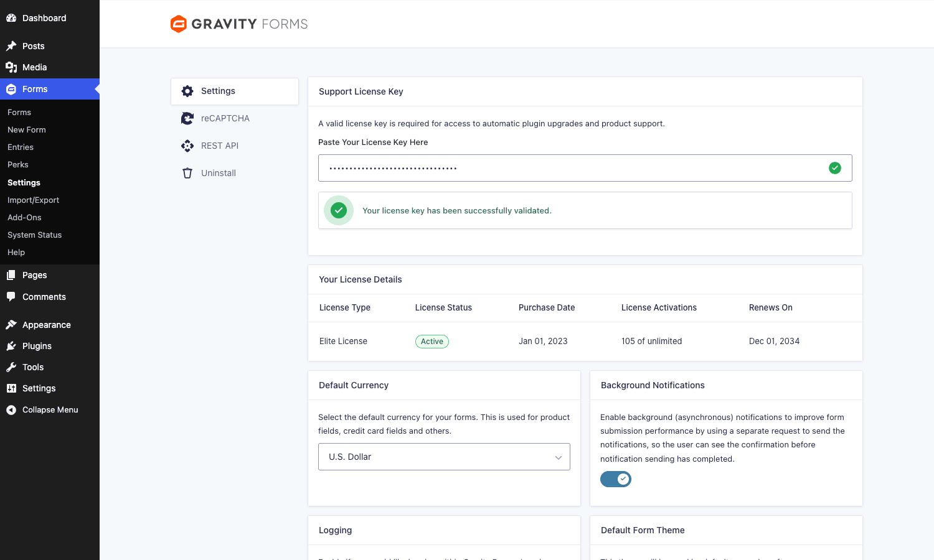Click the Collapse Menu arrow icon

pyautogui.click(x=11, y=410)
